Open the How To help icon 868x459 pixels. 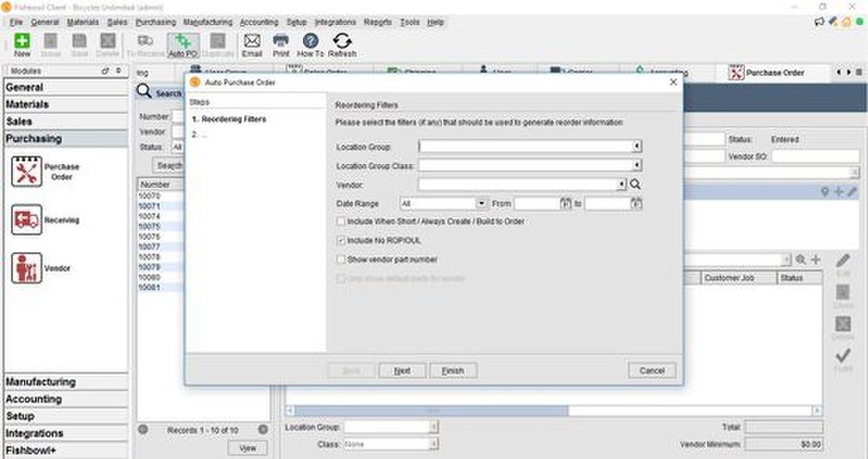click(x=311, y=45)
